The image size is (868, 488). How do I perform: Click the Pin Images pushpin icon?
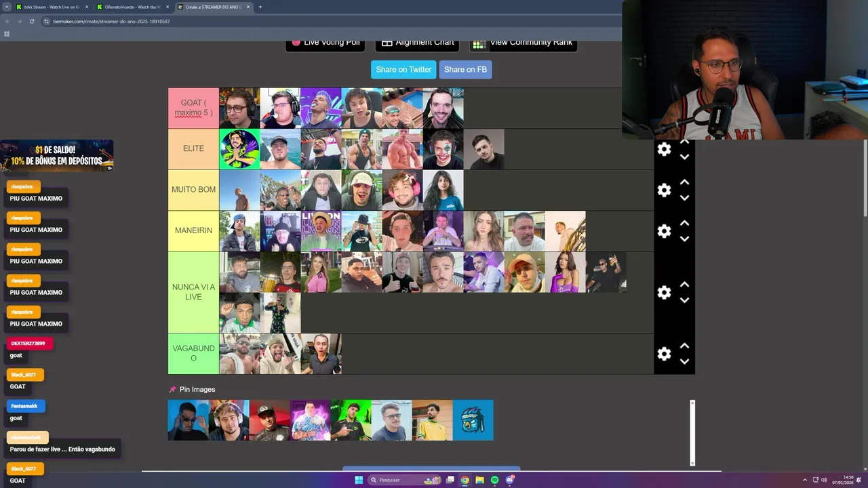pos(172,390)
